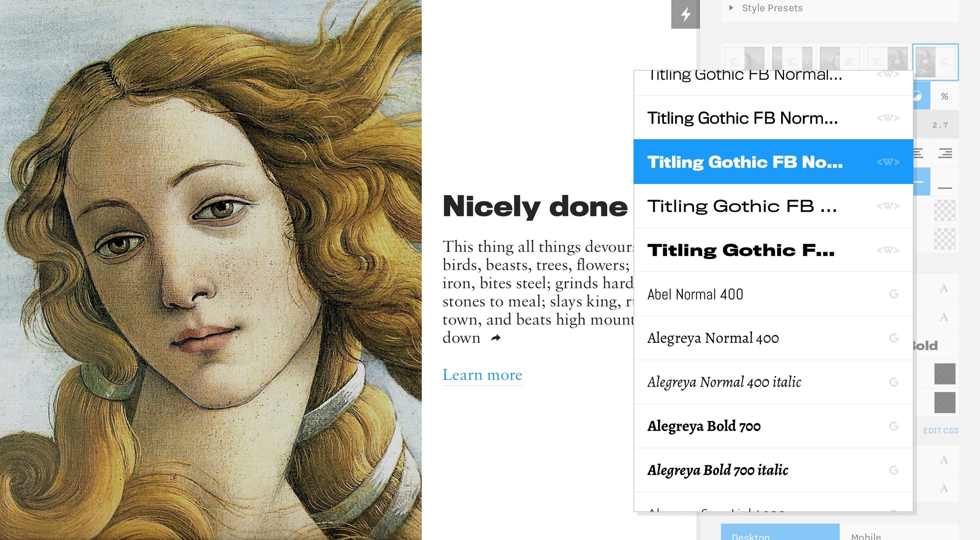Click the percent unit icon
The image size is (980, 540).
(x=944, y=96)
